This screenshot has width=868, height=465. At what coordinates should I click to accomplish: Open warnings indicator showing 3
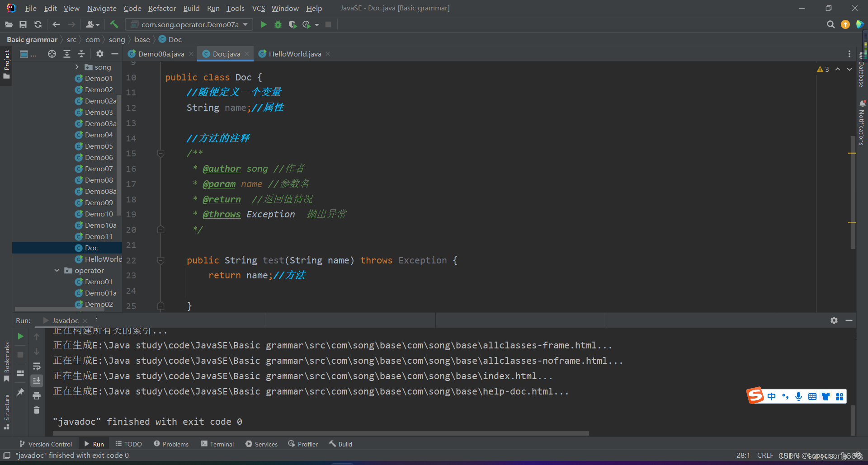pyautogui.click(x=823, y=69)
